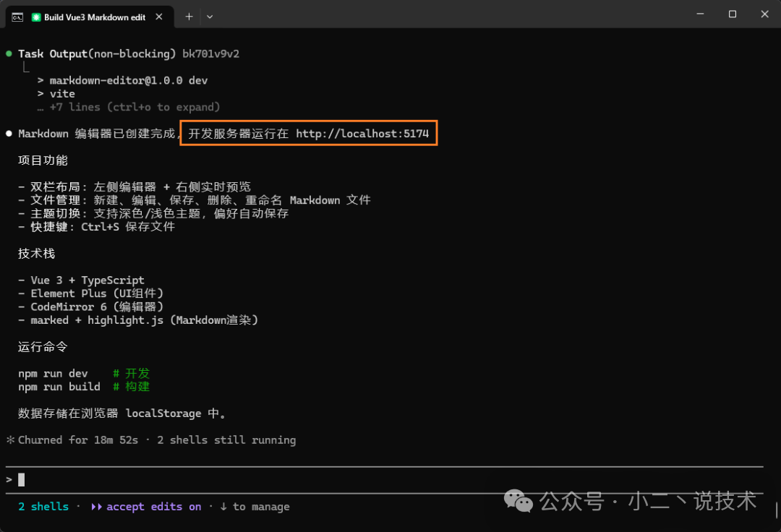Click the "技术栈" heading
This screenshot has width=781, height=532.
pyautogui.click(x=36, y=253)
